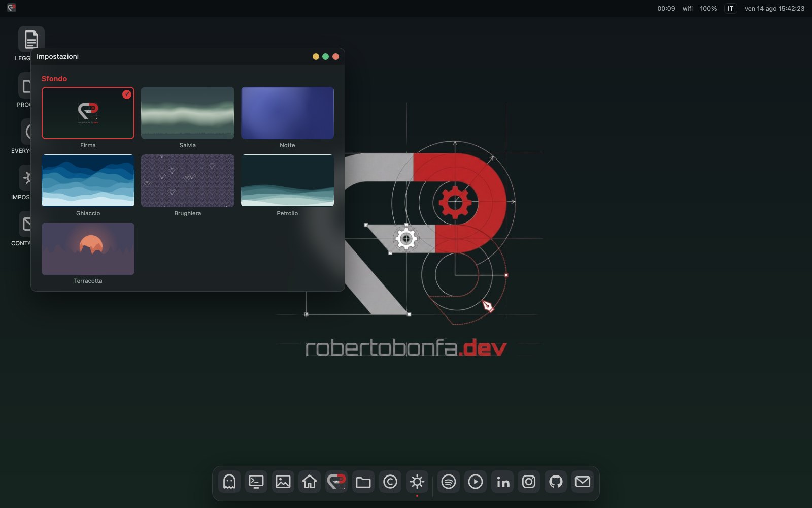Click the wifi status in top bar
Viewport: 812px width, 508px height.
pos(688,8)
